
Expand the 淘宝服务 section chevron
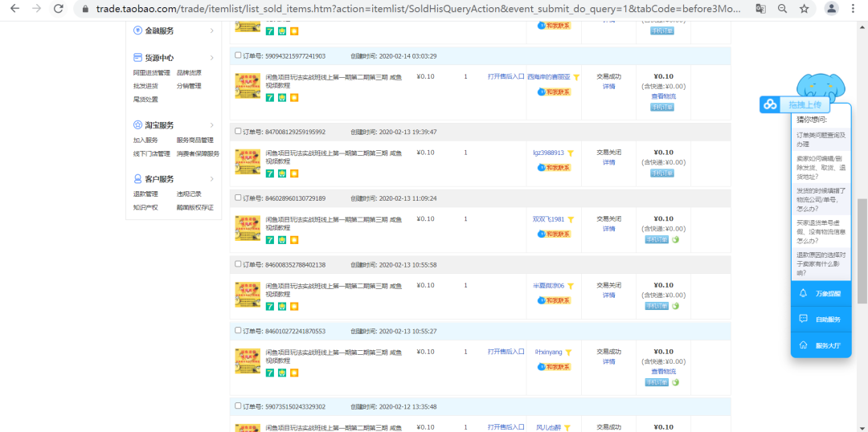(212, 125)
